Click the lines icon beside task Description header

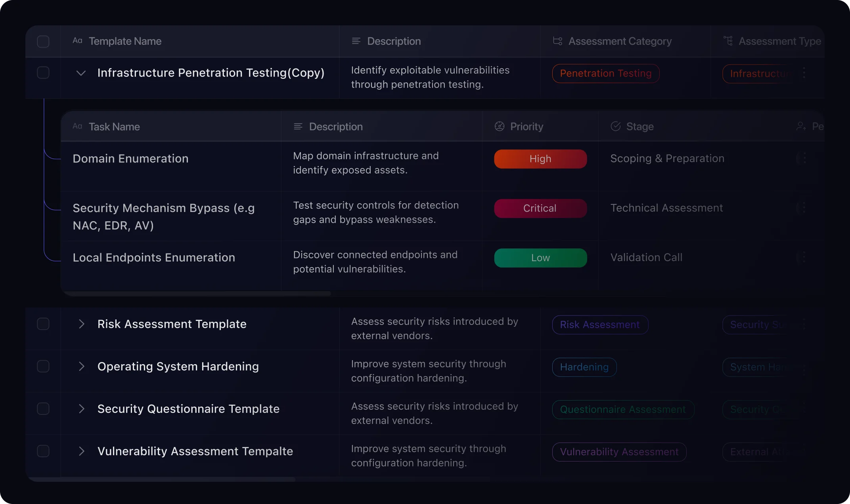(x=298, y=126)
